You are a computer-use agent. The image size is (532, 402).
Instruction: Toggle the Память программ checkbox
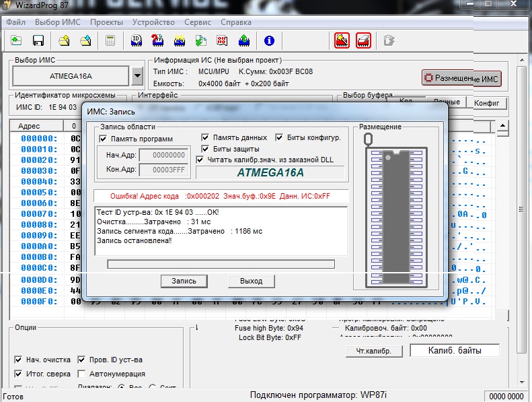click(104, 139)
